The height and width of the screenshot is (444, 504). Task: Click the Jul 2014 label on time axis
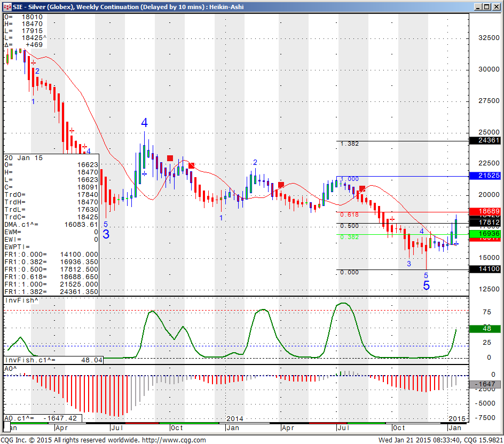click(343, 428)
